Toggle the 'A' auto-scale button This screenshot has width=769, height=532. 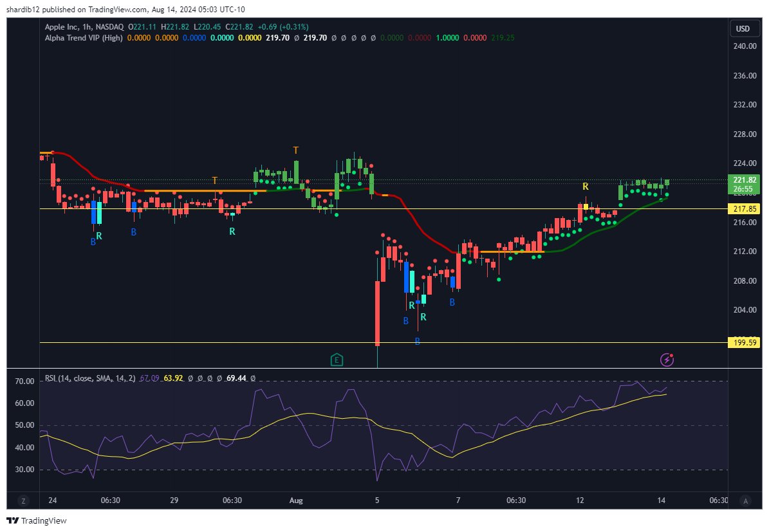[745, 500]
